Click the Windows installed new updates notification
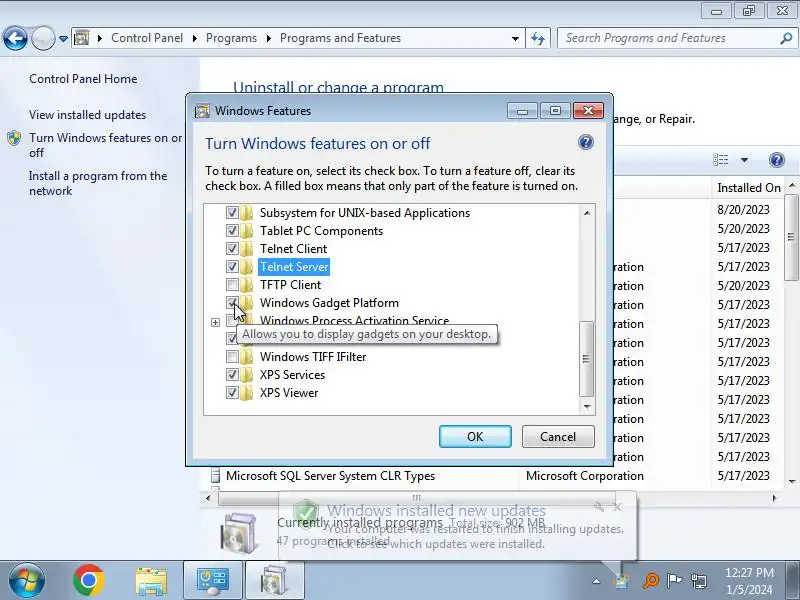The width and height of the screenshot is (800, 600). 458,526
